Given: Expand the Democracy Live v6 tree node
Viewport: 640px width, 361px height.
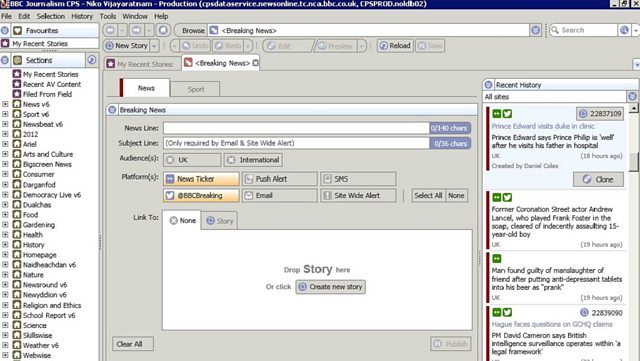Looking at the screenshot, I should pos(5,195).
